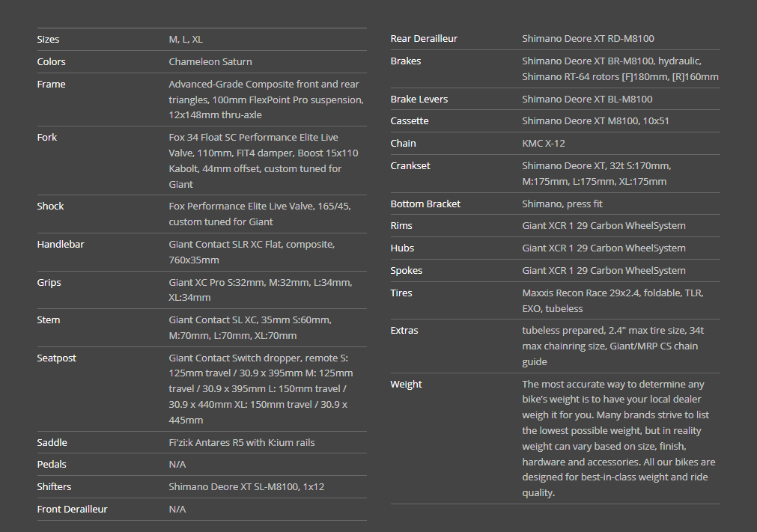Image resolution: width=757 pixels, height=532 pixels.
Task: Select the Chameleon Saturn color value
Action: pyautogui.click(x=210, y=61)
